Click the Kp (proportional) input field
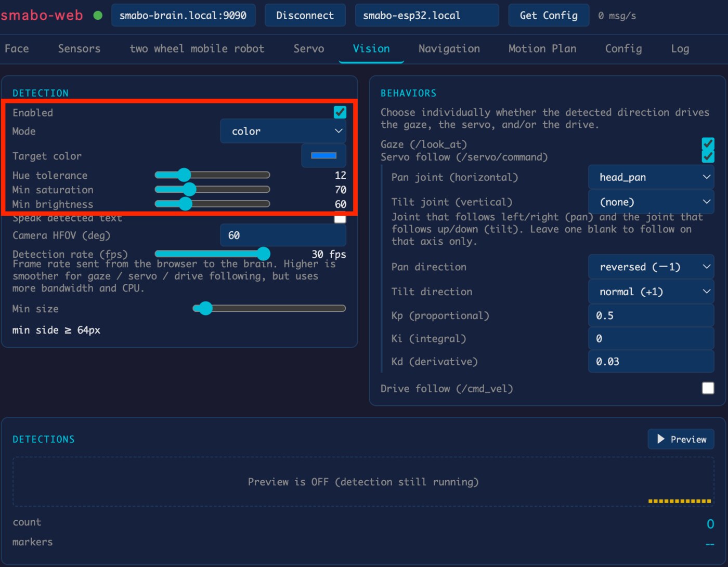728x567 pixels. click(651, 315)
